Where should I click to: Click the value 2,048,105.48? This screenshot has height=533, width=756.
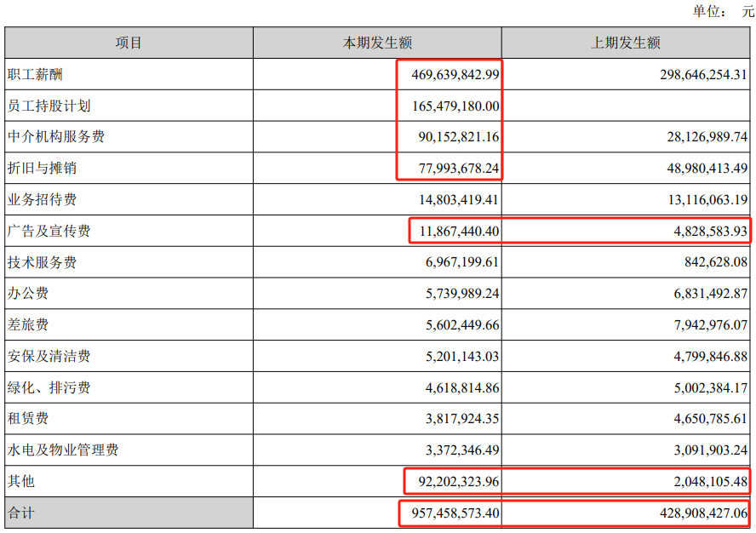coord(710,481)
